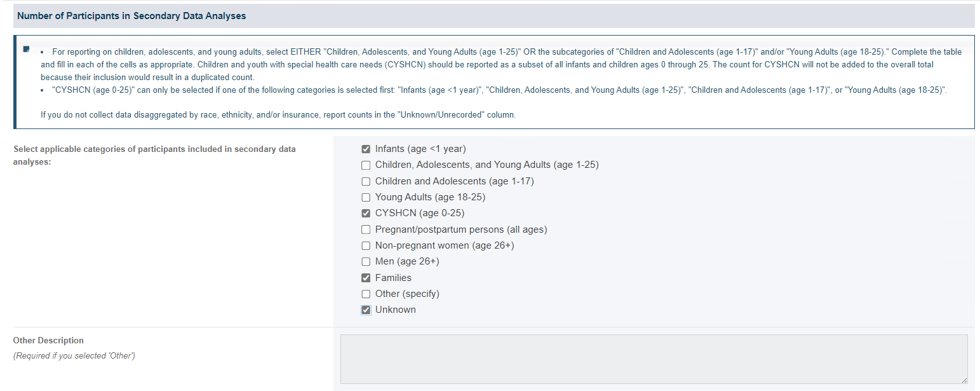
Task: Click the Families label text
Action: tap(393, 278)
